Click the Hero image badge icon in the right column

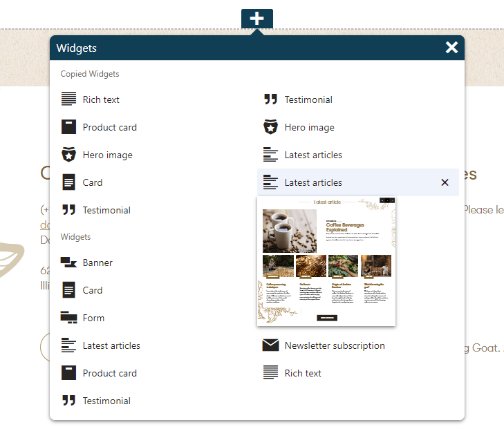(x=270, y=127)
